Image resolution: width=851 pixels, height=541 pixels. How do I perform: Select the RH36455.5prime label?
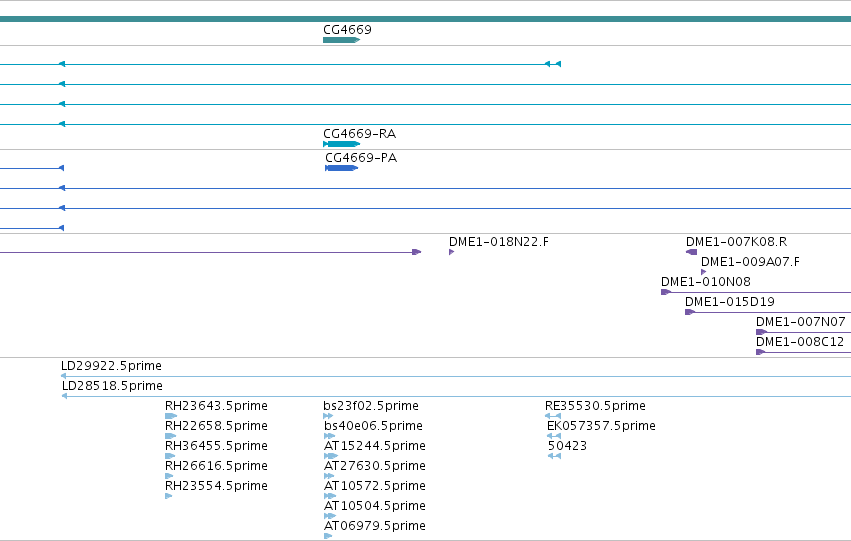[x=216, y=446]
